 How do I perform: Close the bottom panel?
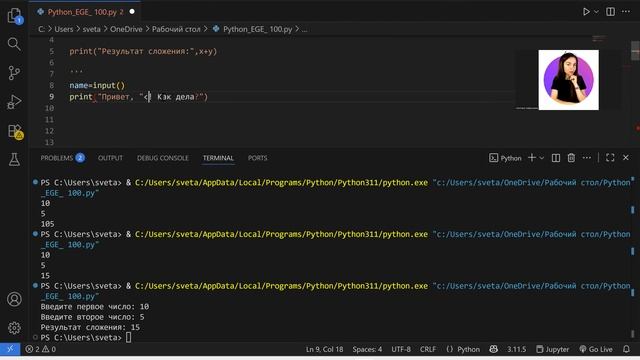pos(626,158)
